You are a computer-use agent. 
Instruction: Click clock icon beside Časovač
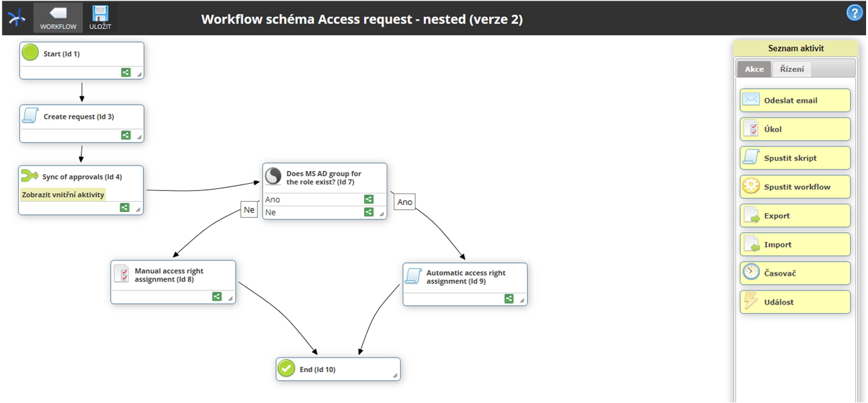click(x=751, y=273)
